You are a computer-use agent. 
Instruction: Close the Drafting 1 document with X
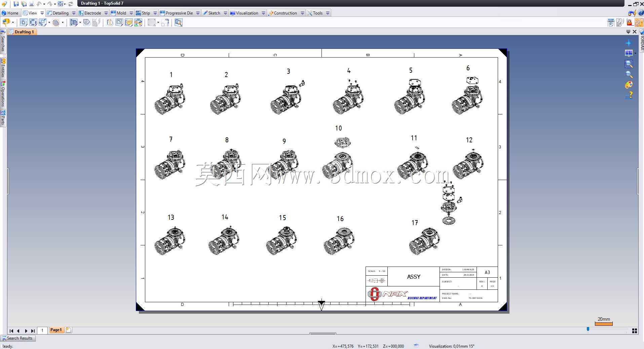tap(635, 32)
